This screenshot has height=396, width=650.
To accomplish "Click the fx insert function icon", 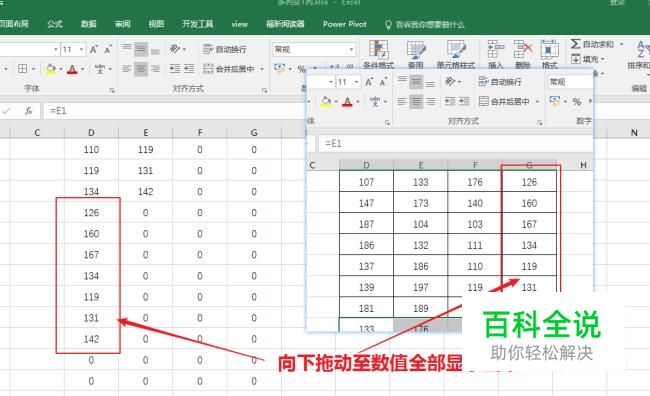I will pyautogui.click(x=29, y=111).
